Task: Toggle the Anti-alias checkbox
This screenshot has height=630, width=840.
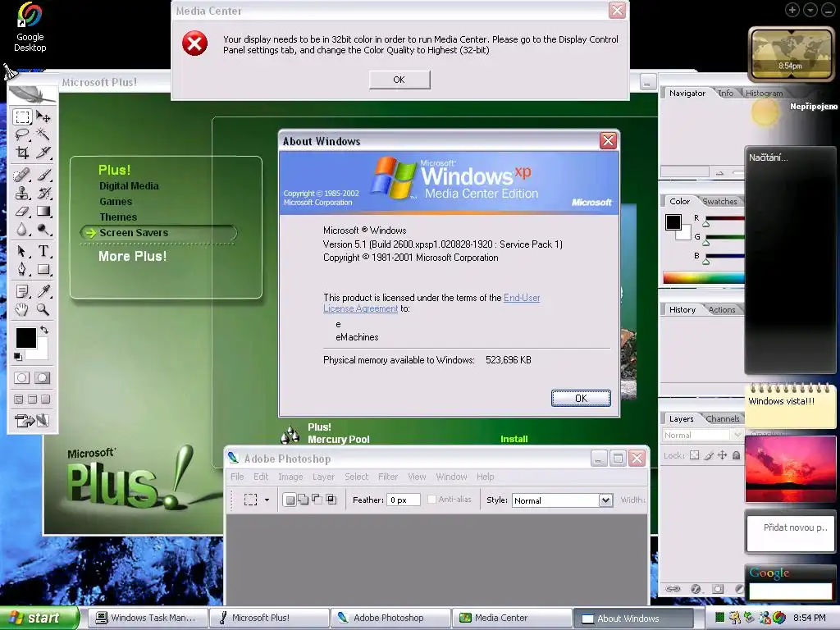Action: 431,500
